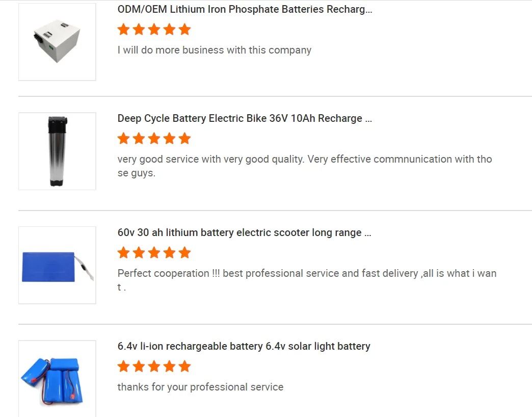The width and height of the screenshot is (532, 417).
Task: Open Deep Cycle Battery Electric Bike 36V link
Action: pyautogui.click(x=245, y=118)
